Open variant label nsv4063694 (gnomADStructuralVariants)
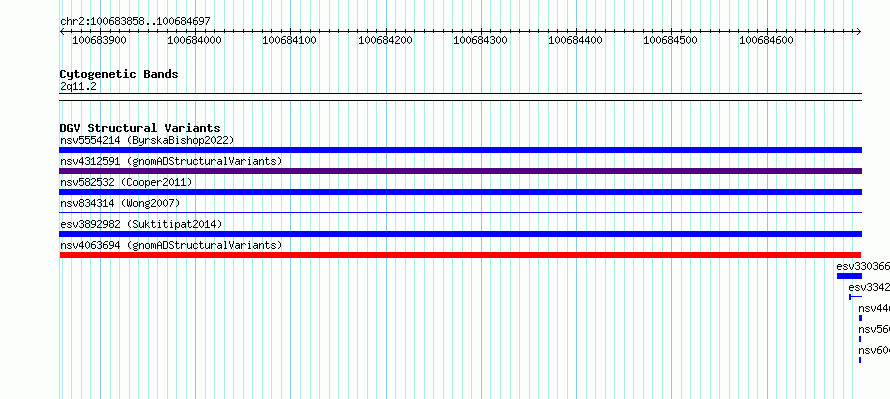890x399 pixels. click(x=171, y=245)
